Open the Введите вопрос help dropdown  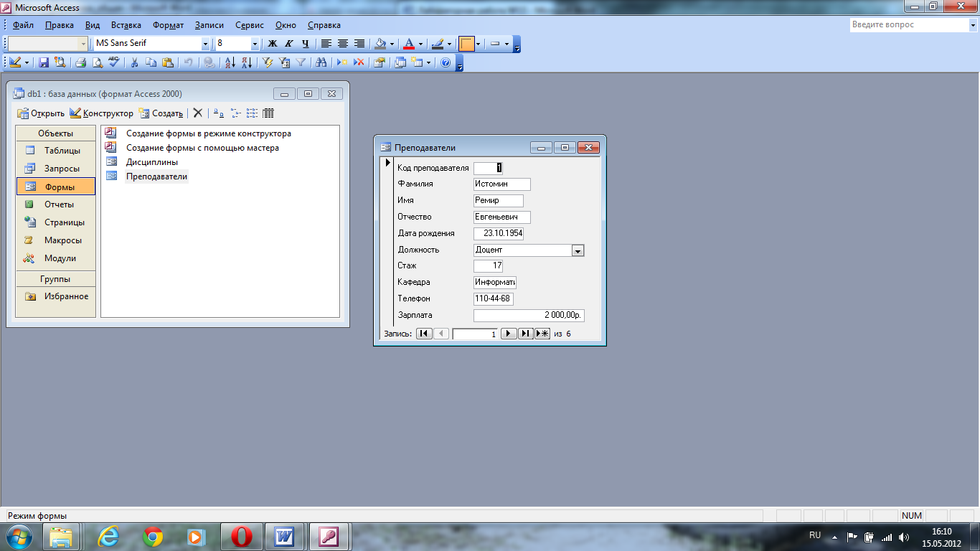click(x=972, y=24)
